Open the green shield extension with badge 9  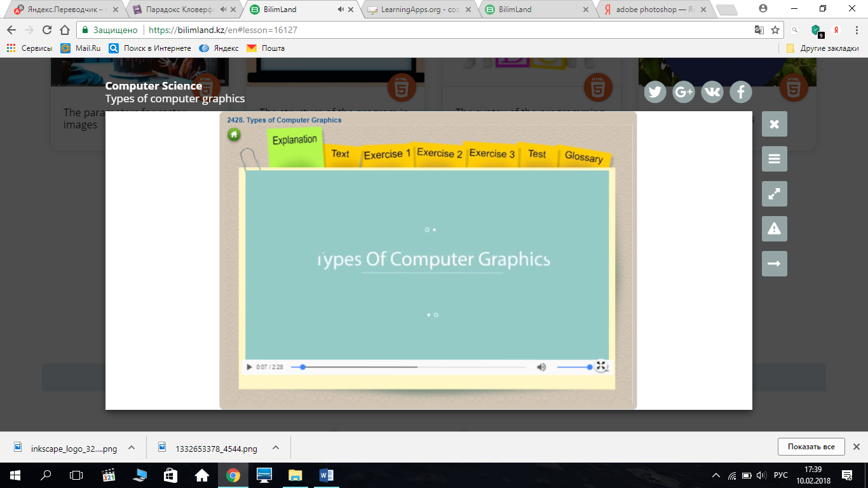tap(817, 30)
